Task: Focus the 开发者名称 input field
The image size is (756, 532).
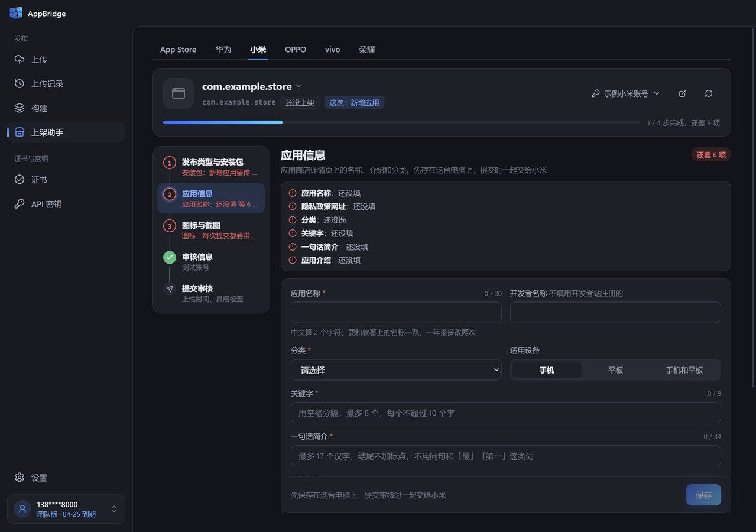Action: 615,313
